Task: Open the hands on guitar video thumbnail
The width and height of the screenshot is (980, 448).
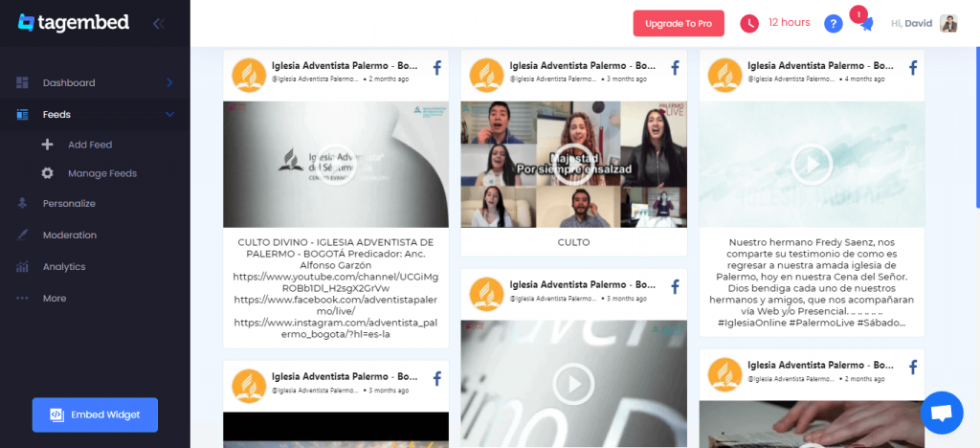Action: tap(812, 424)
